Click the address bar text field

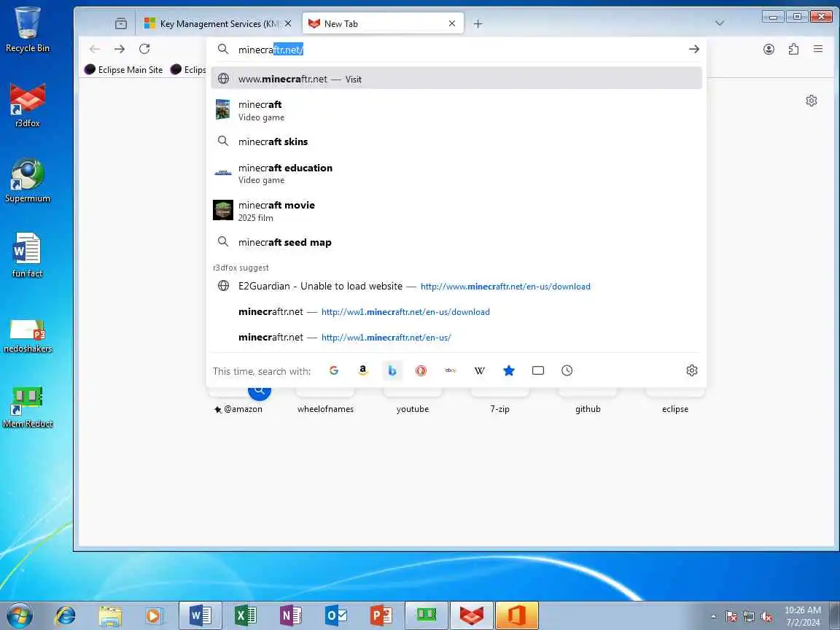click(x=458, y=50)
